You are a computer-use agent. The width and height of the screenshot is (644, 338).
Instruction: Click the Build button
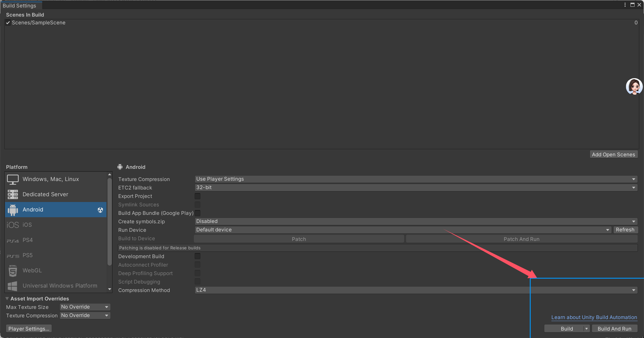pyautogui.click(x=564, y=329)
